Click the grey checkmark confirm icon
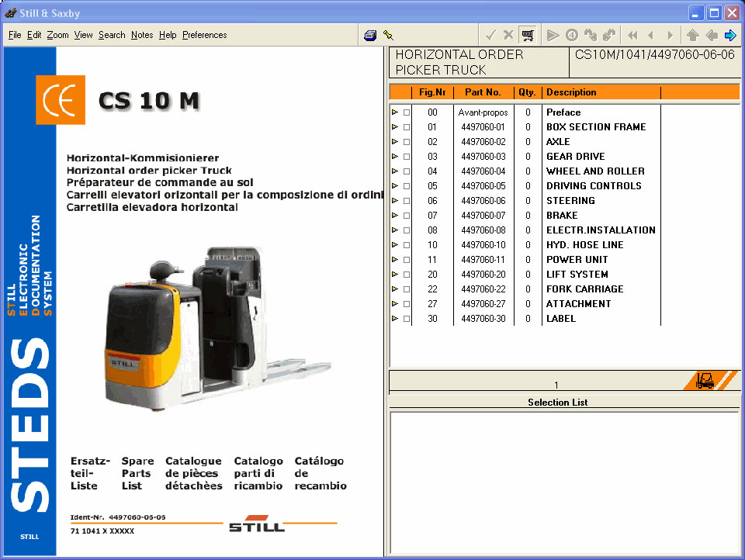Image resolution: width=745 pixels, height=560 pixels. pyautogui.click(x=490, y=35)
